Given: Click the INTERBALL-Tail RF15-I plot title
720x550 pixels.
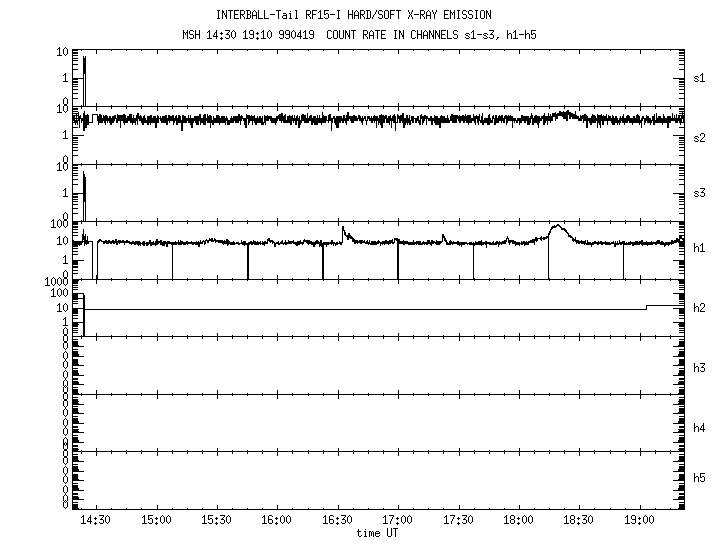Looking at the screenshot, I should (354, 15).
